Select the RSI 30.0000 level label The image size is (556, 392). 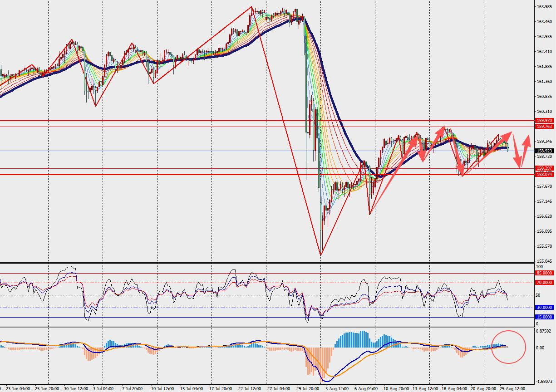(544, 308)
